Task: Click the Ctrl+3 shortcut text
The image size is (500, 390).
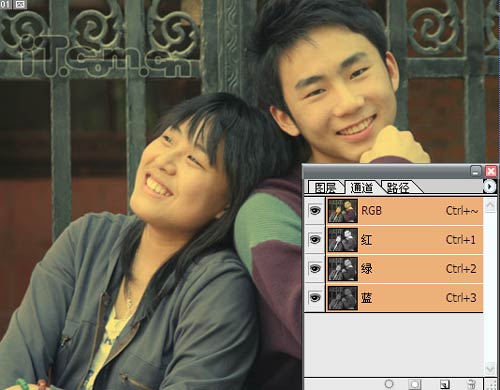Action: (461, 298)
